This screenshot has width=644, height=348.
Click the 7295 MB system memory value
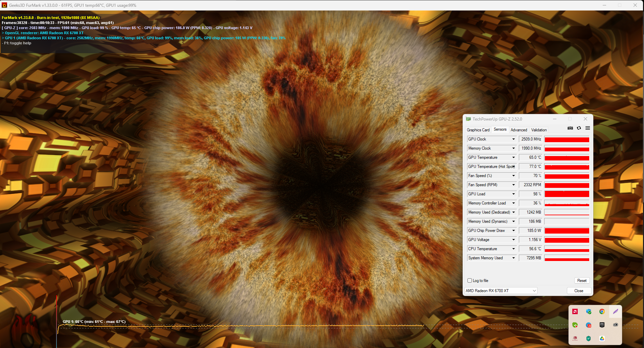(x=531, y=258)
